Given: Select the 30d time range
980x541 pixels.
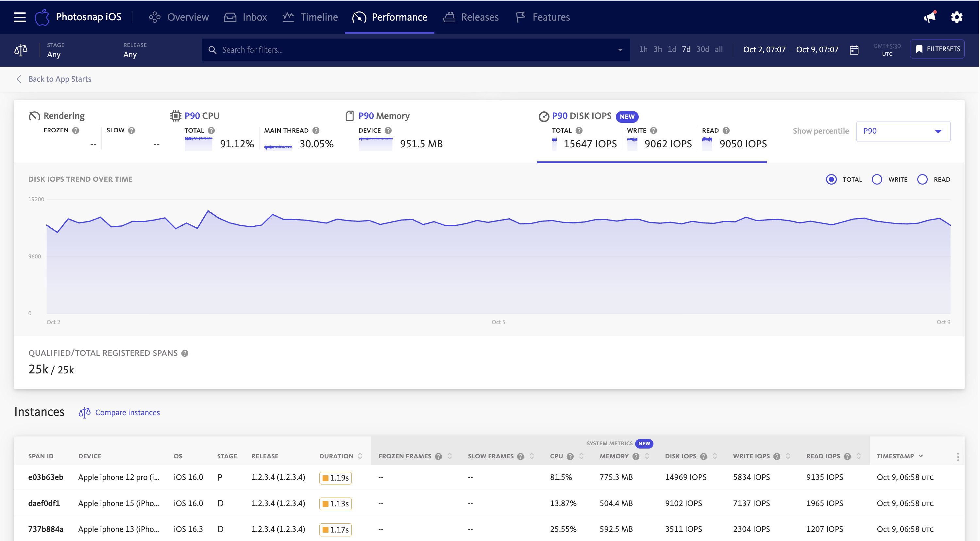Looking at the screenshot, I should click(703, 49).
